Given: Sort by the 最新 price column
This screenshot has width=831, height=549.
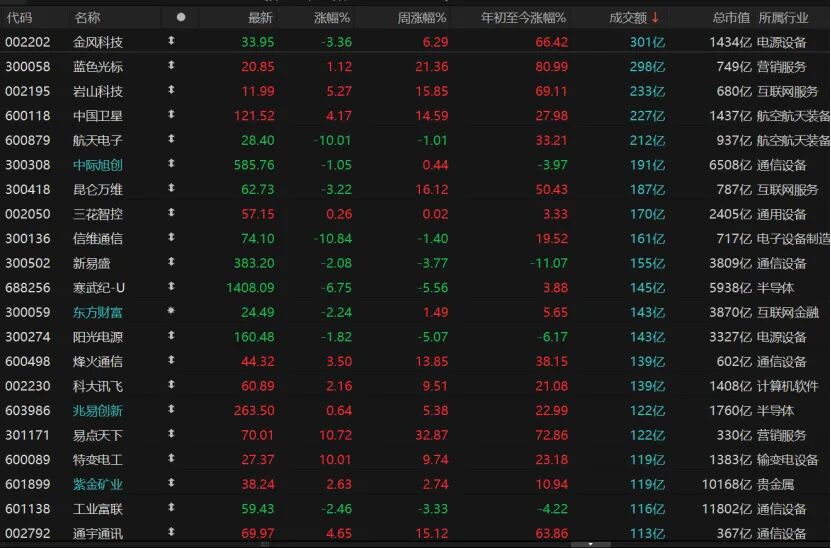Looking at the screenshot, I should coord(260,18).
